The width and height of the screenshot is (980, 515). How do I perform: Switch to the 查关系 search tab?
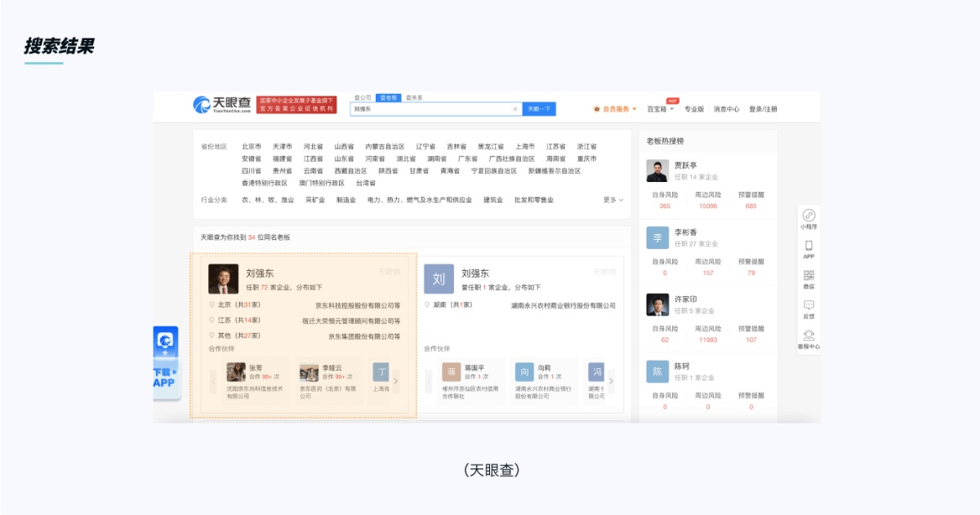coord(414,97)
